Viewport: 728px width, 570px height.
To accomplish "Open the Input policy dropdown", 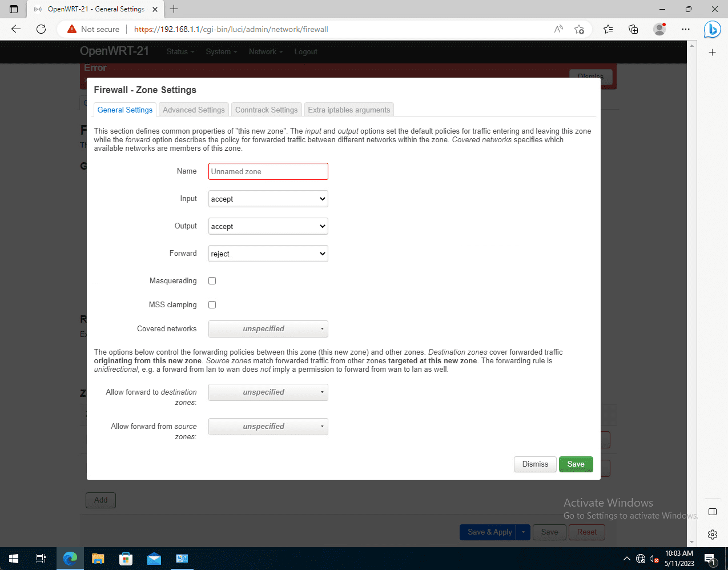I will [268, 199].
